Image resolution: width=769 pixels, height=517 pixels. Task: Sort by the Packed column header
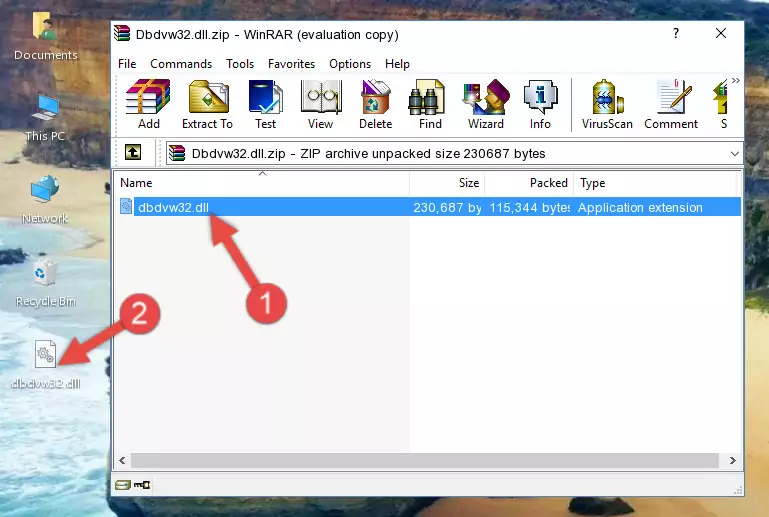529,183
